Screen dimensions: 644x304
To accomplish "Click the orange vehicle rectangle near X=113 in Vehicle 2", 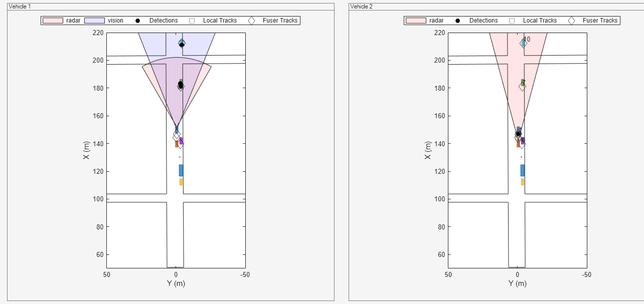I will coord(522,182).
